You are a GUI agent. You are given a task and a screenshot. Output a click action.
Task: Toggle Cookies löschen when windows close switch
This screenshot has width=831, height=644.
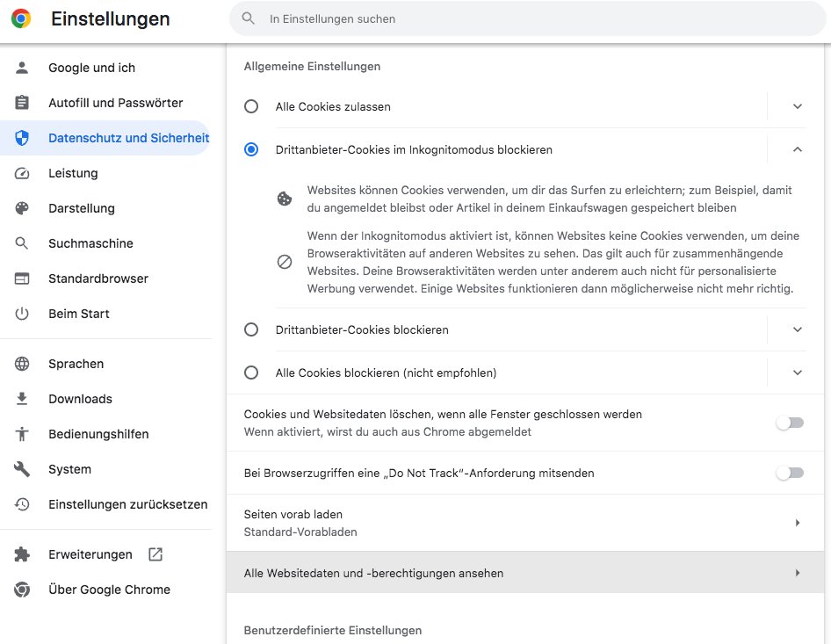[789, 423]
